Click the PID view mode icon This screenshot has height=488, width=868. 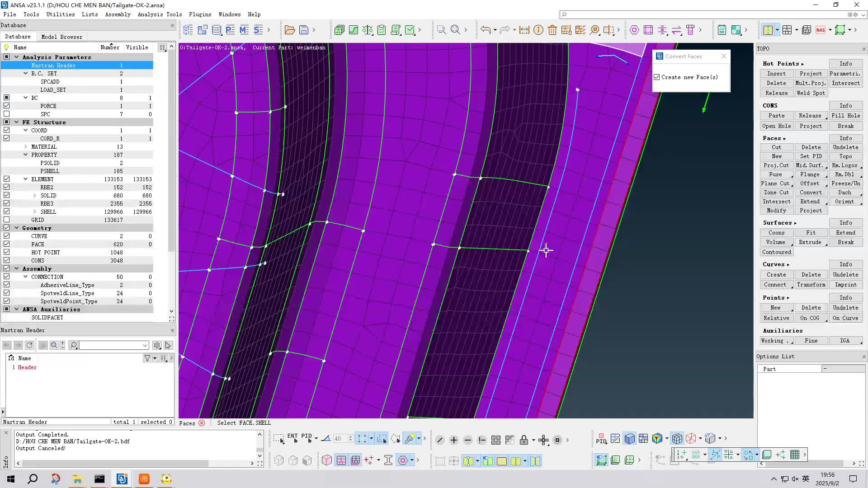tap(601, 439)
